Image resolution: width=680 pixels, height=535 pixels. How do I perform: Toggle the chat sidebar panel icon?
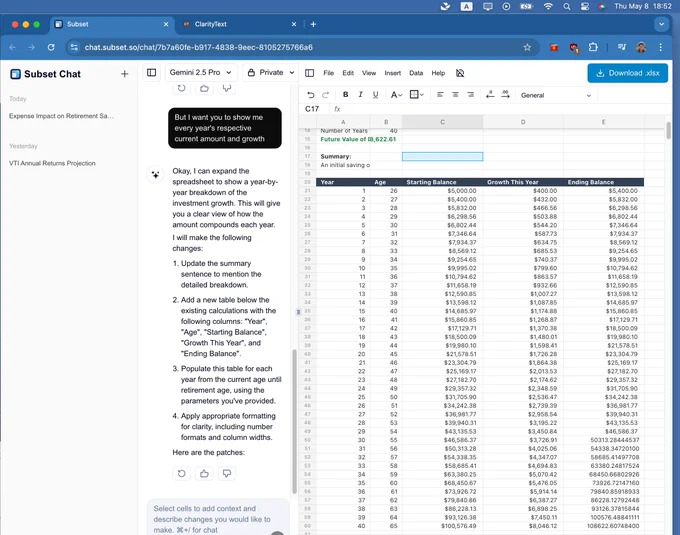tap(151, 72)
